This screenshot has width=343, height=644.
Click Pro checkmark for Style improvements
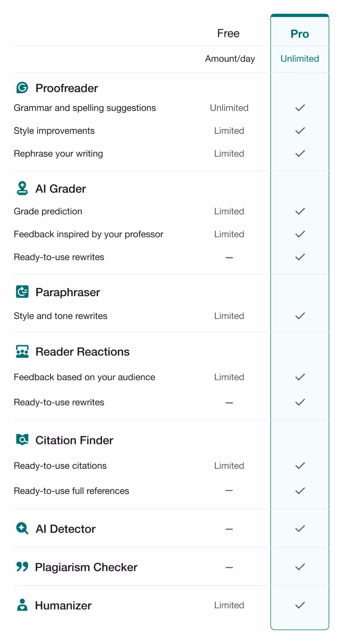300,130
